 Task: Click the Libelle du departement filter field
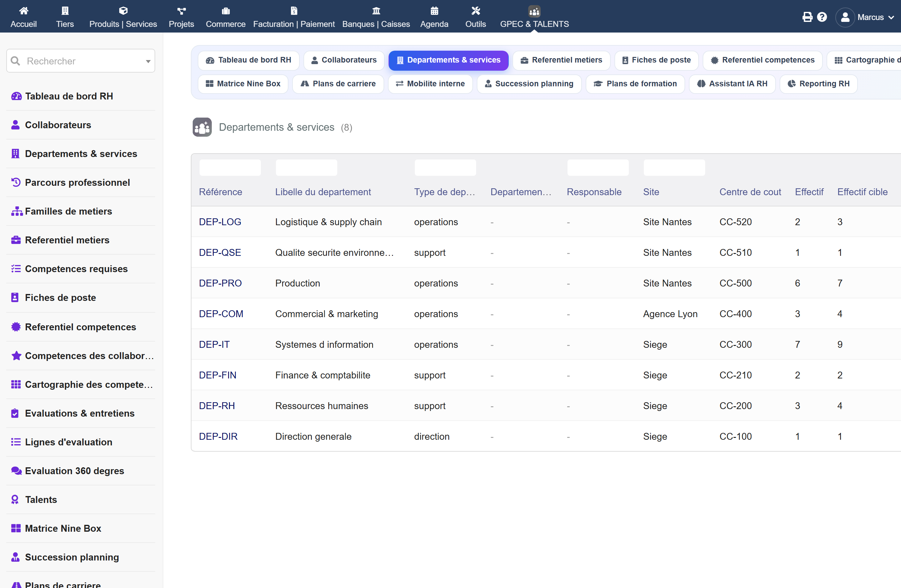(x=306, y=168)
